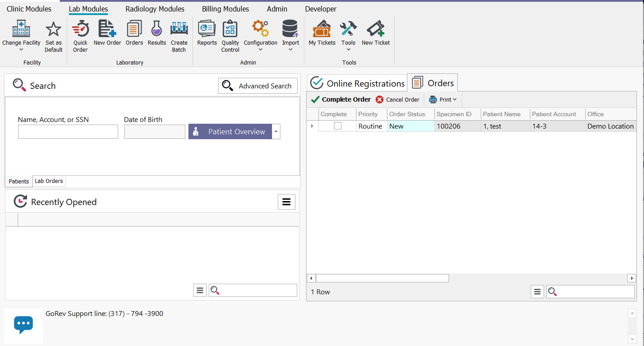The image size is (644, 346).
Task: Switch to the Lab Orders search tab
Action: [x=49, y=181]
